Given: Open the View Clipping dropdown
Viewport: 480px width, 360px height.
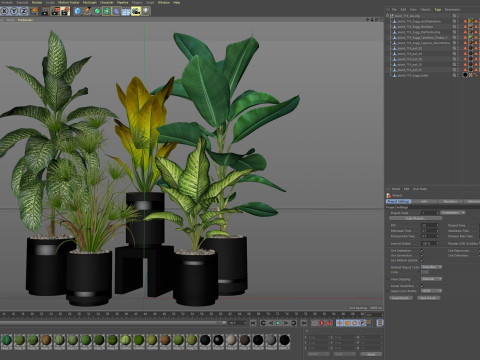Looking at the screenshot, I should tap(431, 279).
